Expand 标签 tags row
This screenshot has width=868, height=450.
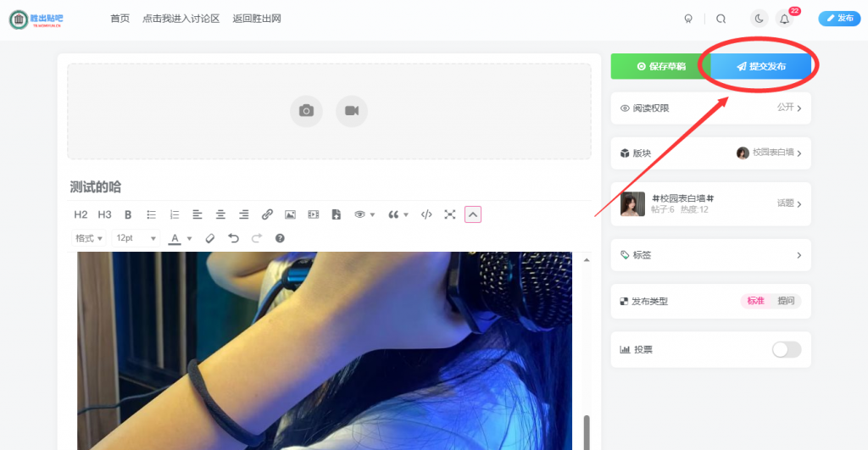[711, 255]
